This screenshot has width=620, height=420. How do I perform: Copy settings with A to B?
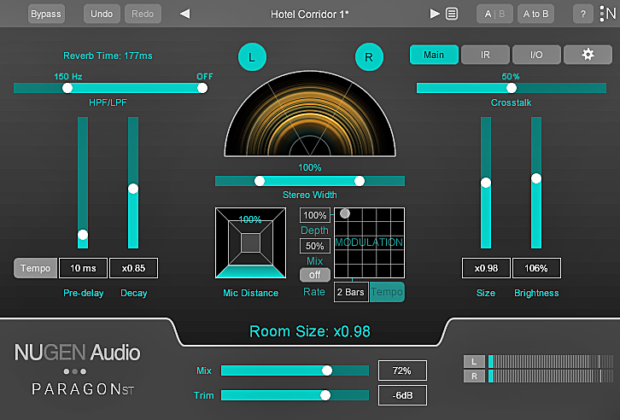click(536, 14)
